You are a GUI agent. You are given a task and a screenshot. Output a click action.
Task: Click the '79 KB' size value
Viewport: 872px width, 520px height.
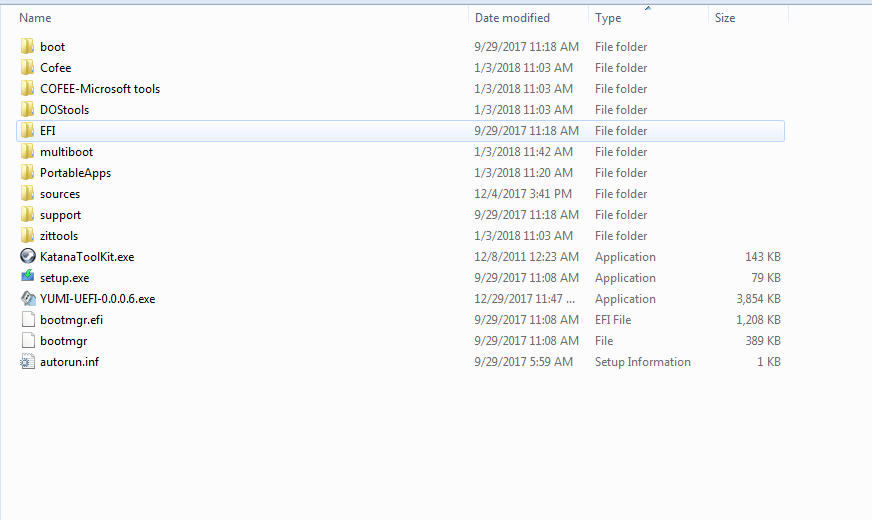tap(766, 278)
